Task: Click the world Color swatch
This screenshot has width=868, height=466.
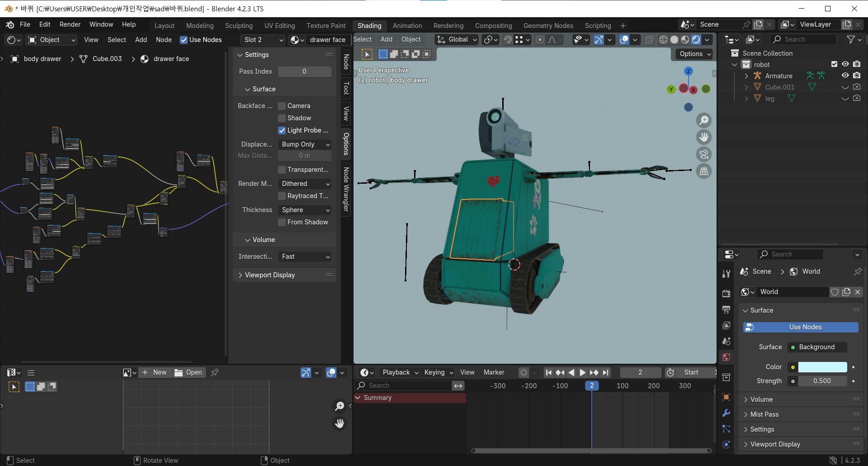Action: (x=822, y=367)
